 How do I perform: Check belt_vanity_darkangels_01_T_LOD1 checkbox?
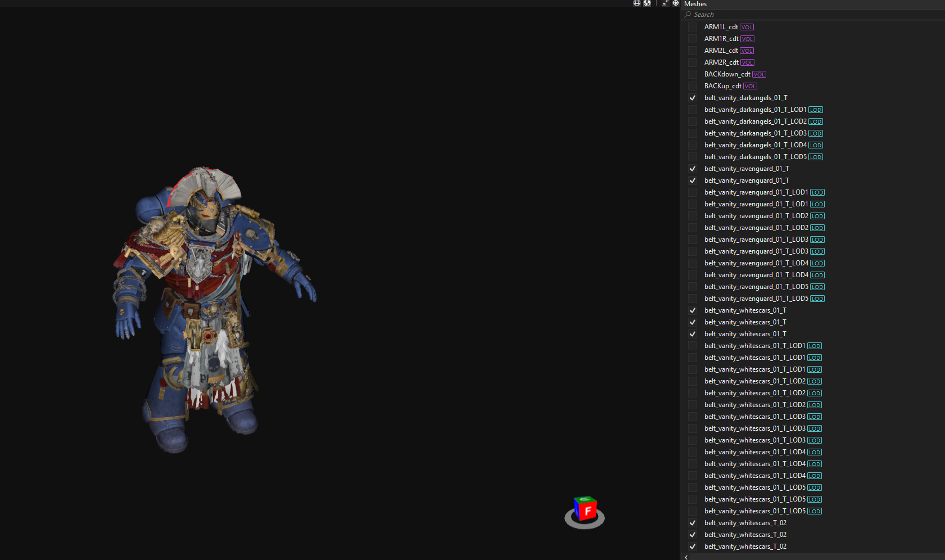pyautogui.click(x=693, y=110)
